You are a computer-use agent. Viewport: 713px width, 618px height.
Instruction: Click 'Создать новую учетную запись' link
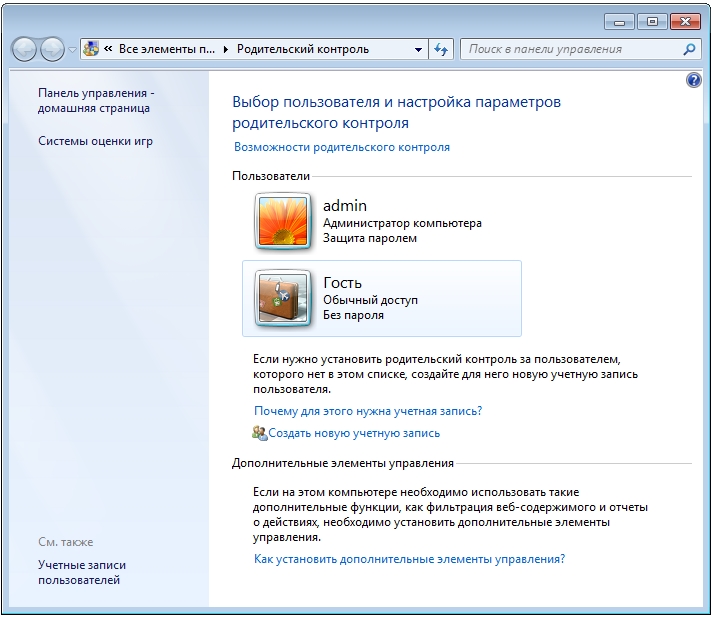354,433
